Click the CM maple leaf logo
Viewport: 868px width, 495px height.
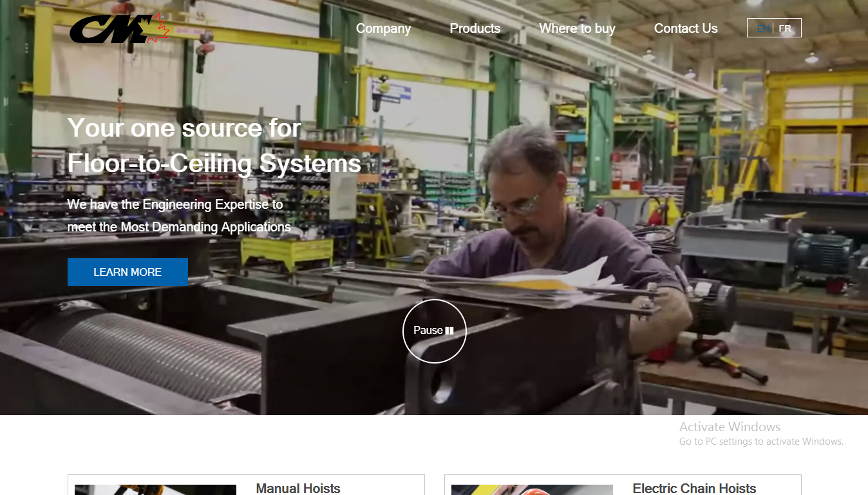[120, 29]
